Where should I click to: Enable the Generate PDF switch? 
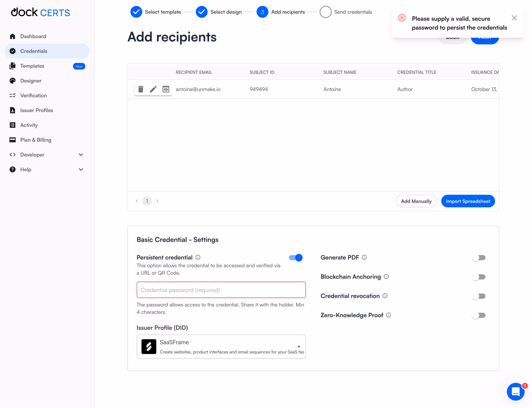coord(479,257)
